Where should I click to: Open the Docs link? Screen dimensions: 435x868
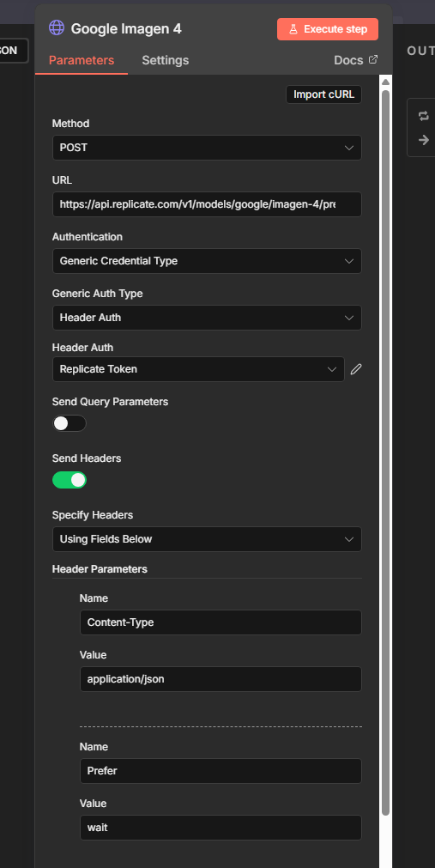click(355, 60)
